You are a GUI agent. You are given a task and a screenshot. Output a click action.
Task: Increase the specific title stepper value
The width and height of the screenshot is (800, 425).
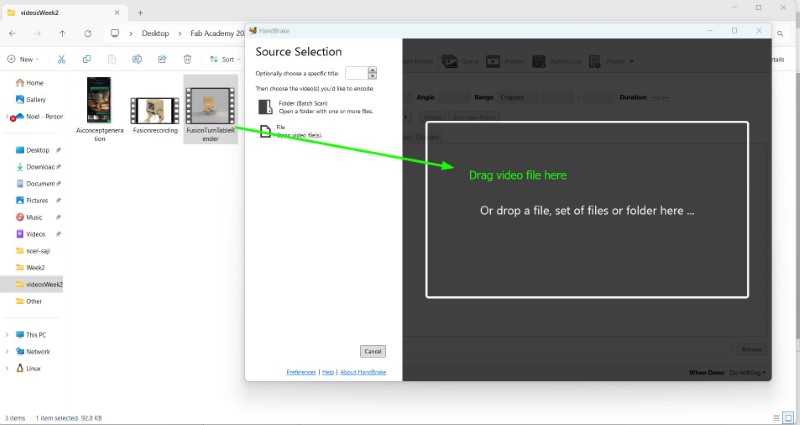(372, 70)
